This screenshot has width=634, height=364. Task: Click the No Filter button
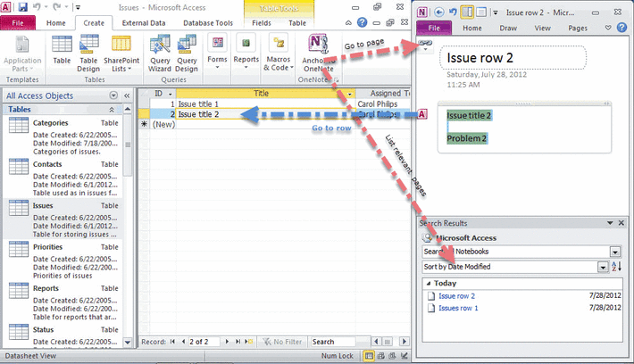click(282, 342)
